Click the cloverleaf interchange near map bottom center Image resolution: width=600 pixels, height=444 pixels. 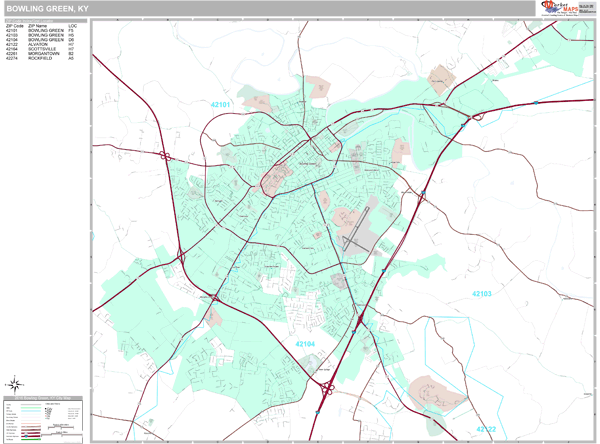[x=327, y=389]
